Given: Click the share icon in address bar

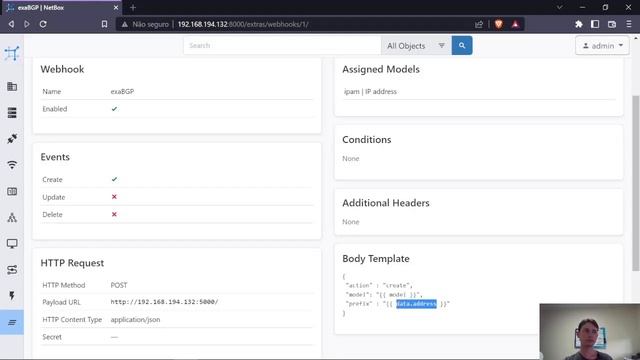Looking at the screenshot, I should [x=479, y=24].
